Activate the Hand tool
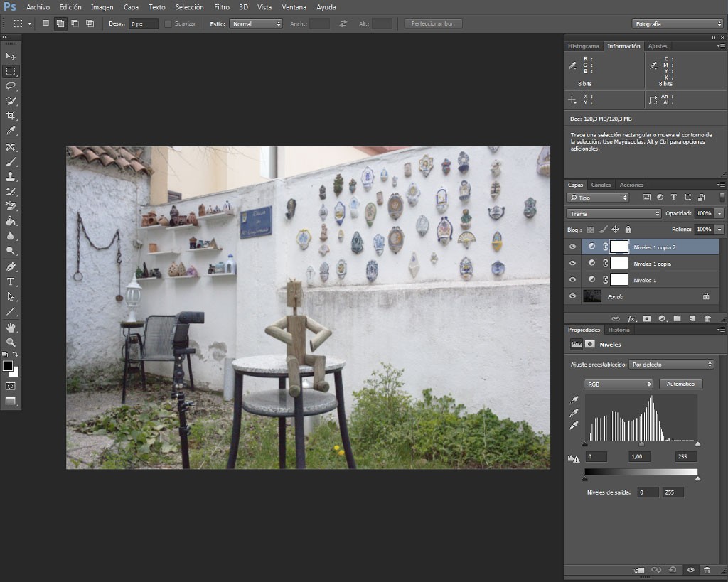728x582 pixels. pos(11,328)
